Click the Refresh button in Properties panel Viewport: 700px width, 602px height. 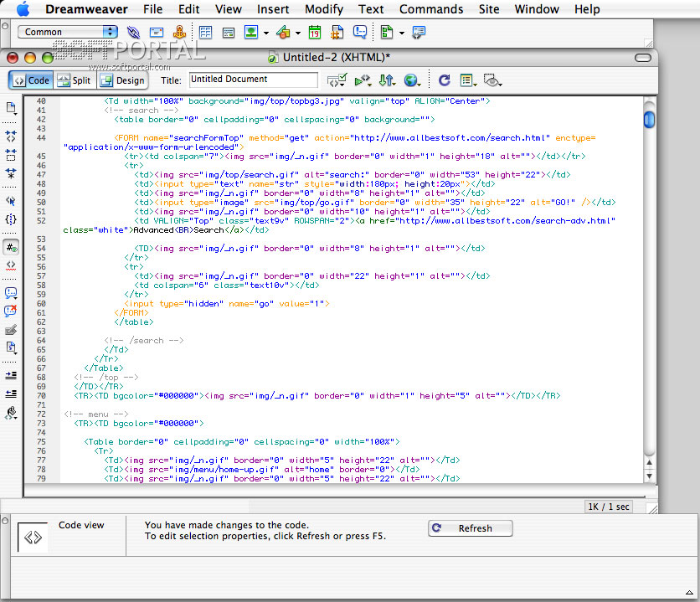point(471,528)
